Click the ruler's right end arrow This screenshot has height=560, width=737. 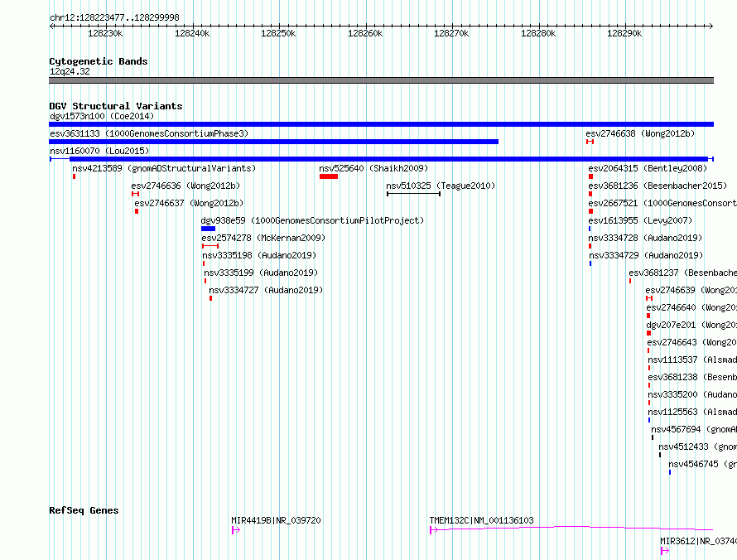[x=711, y=26]
